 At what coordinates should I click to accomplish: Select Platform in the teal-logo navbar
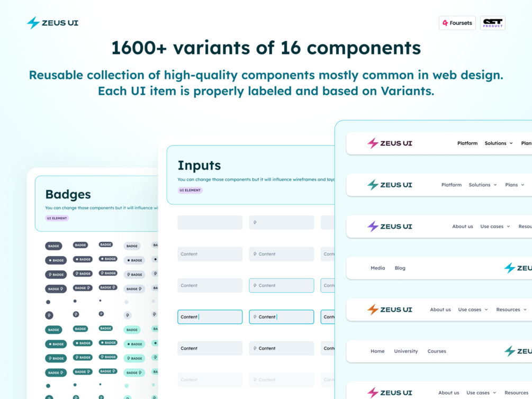[451, 185]
